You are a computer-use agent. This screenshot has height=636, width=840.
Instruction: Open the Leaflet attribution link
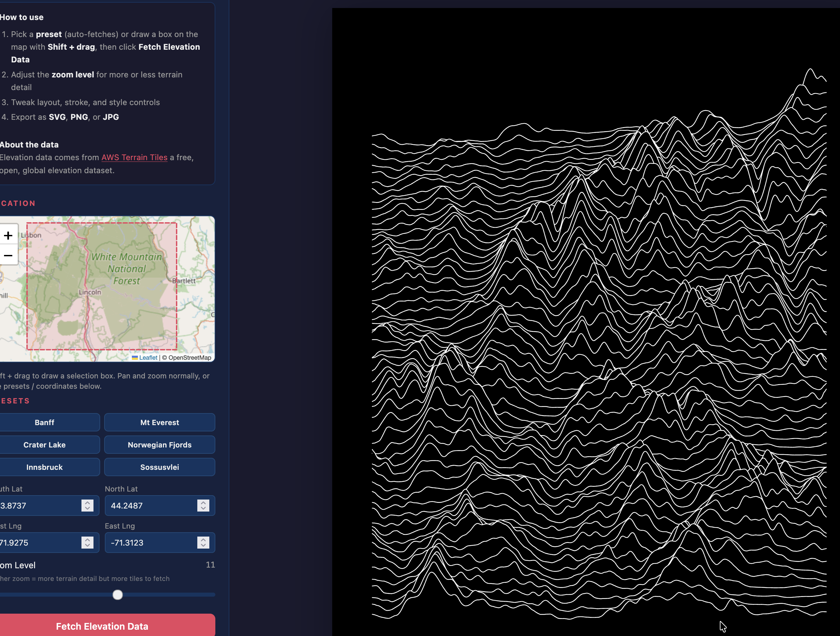click(148, 357)
